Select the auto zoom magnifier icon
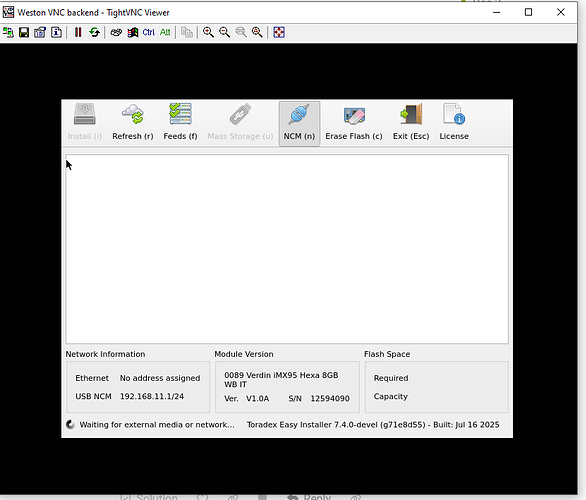This screenshot has width=586, height=500. coord(257,33)
